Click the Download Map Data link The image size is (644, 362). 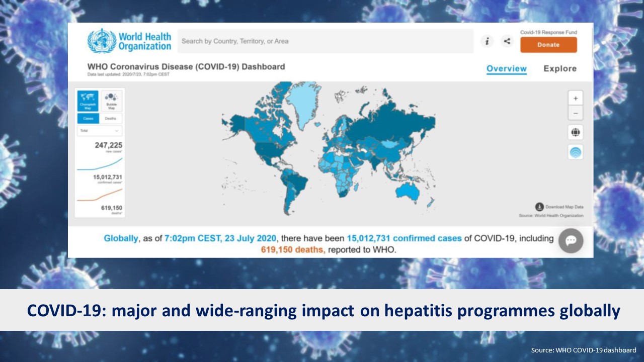pyautogui.click(x=564, y=207)
